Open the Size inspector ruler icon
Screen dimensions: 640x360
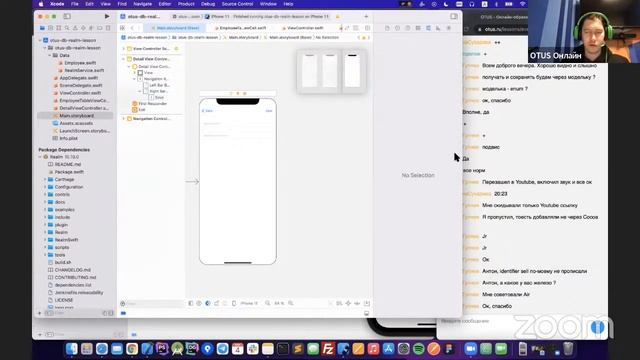438,28
